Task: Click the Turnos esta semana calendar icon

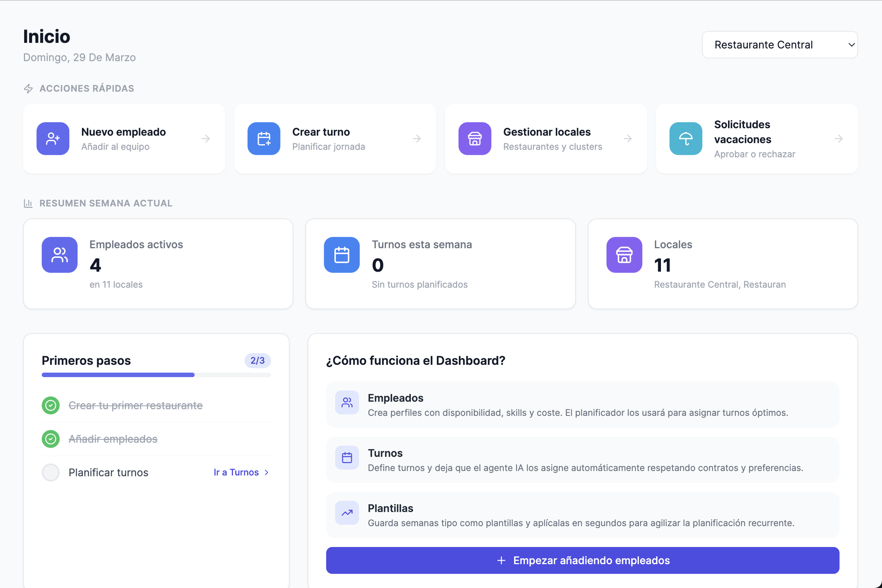Action: pos(342,255)
